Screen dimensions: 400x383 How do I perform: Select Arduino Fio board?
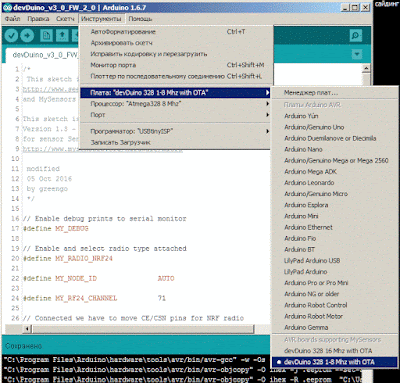click(x=335, y=238)
